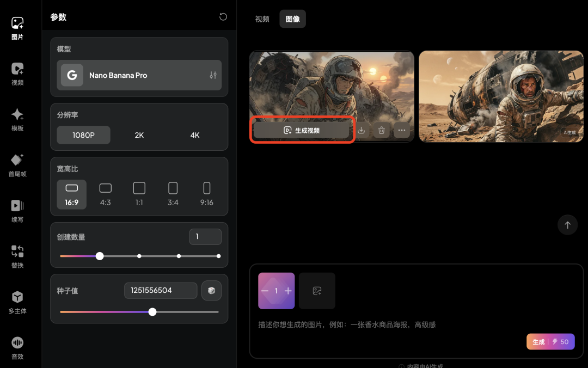Download the astronaut comic image
This screenshot has height=368, width=588.
361,130
